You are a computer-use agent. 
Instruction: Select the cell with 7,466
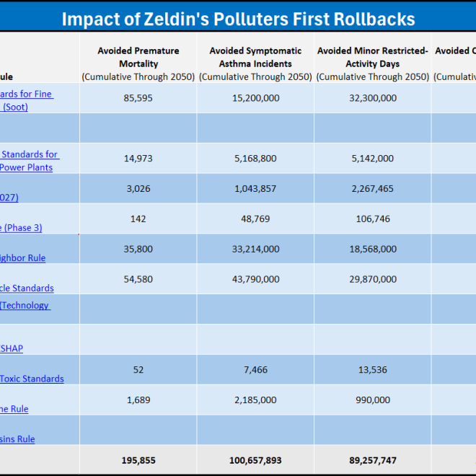click(255, 369)
